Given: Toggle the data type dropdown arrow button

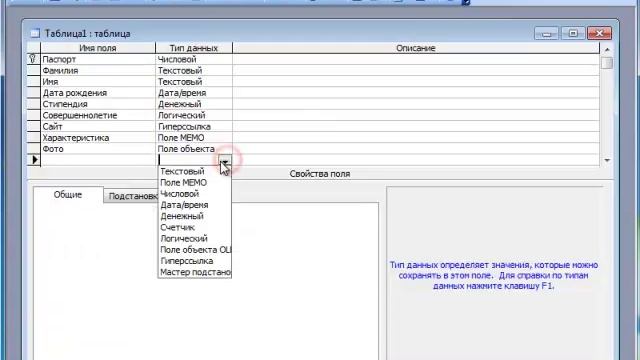Looking at the screenshot, I should 225,160.
